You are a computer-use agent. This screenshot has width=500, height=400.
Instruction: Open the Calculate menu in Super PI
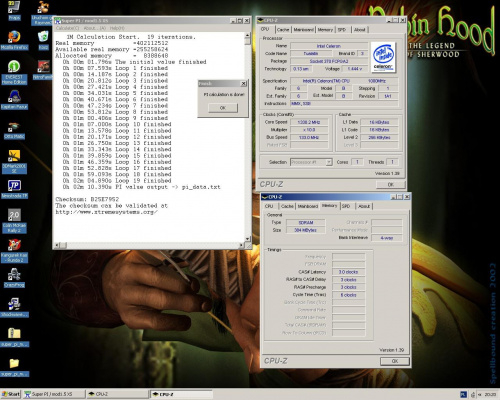pos(67,28)
